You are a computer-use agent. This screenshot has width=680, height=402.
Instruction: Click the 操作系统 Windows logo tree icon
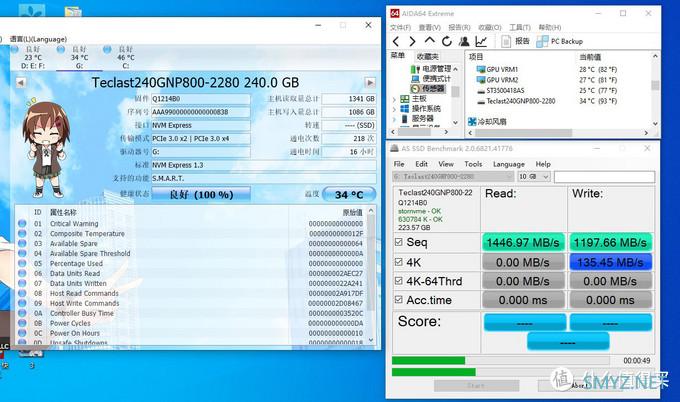tap(405, 108)
